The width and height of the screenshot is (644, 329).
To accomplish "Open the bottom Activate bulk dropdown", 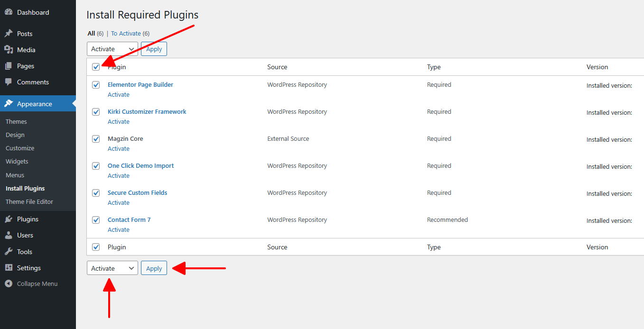I will click(112, 268).
